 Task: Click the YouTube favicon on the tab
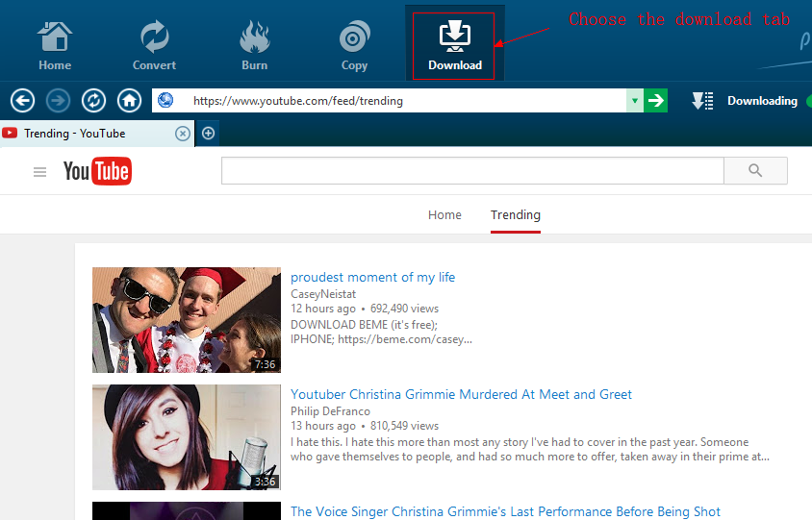pyautogui.click(x=10, y=133)
